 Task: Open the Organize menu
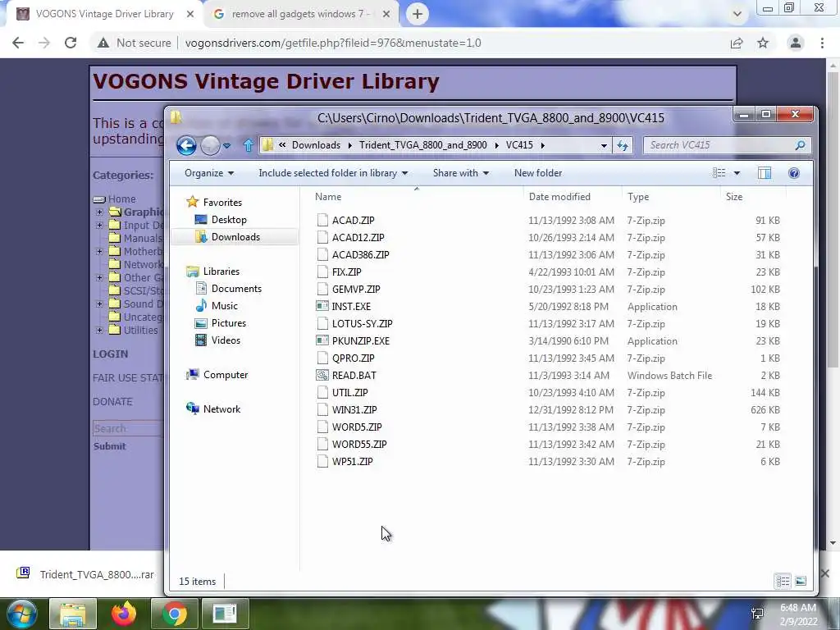pos(209,173)
